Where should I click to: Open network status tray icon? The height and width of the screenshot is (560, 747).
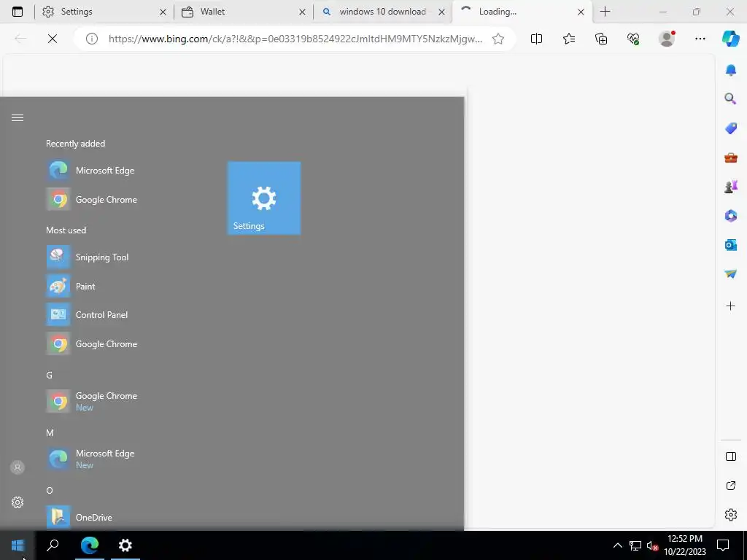coord(635,545)
